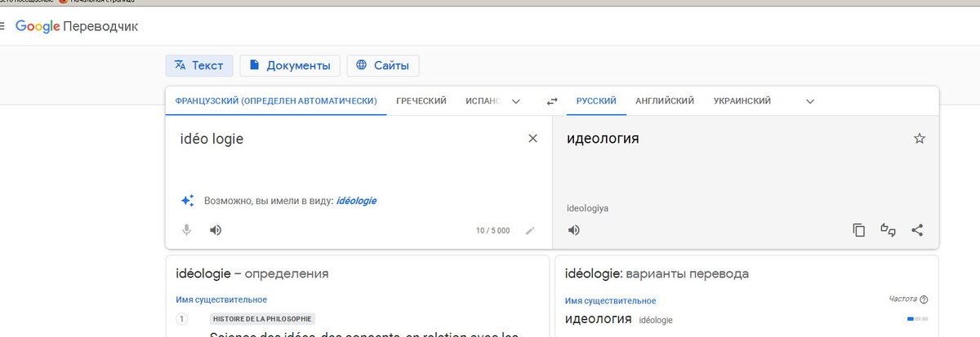Viewport: 980px width, 337px height.
Task: Click the idéologie: варианты перевода heading
Action: 657,273
